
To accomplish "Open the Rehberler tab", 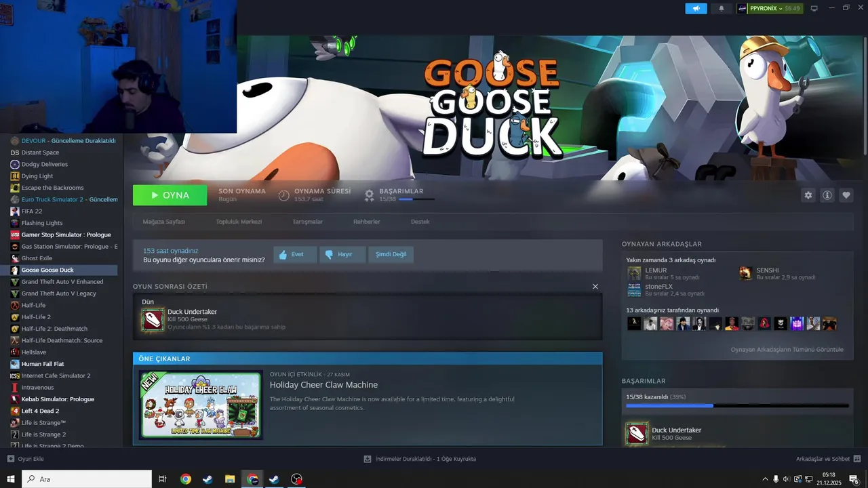I will coord(366,222).
